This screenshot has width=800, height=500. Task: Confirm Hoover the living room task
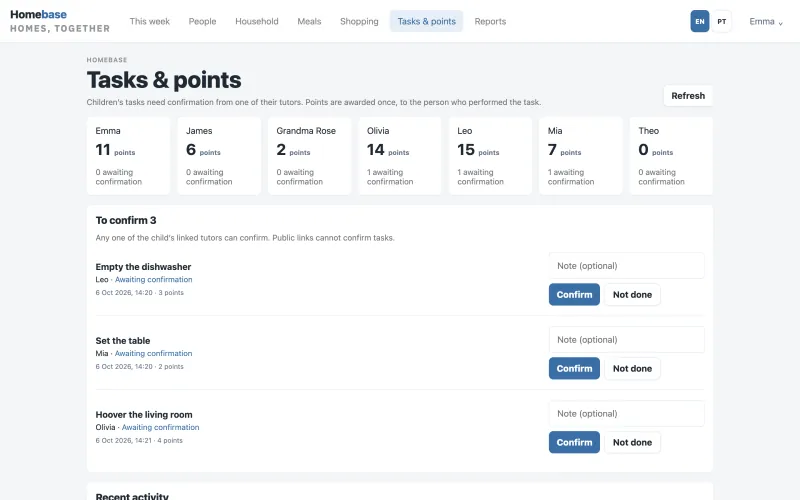(x=574, y=443)
